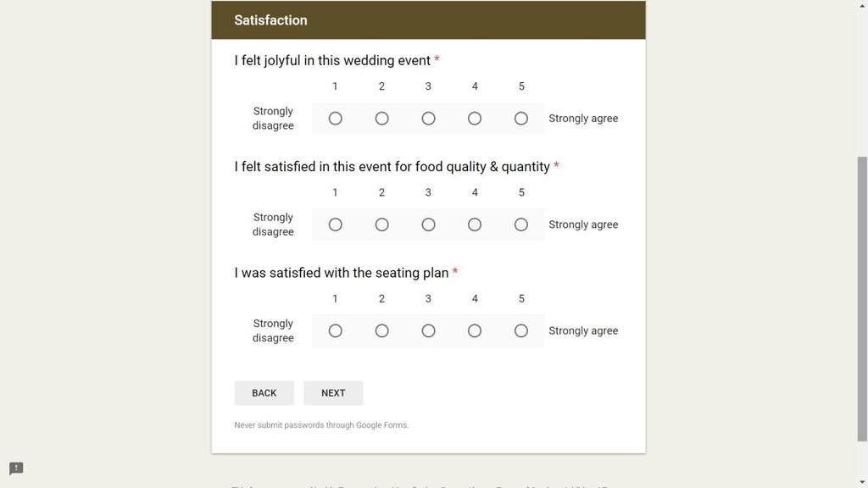The width and height of the screenshot is (868, 488).
Task: Choose rating 2 for food quality & quantity
Action: pos(381,225)
